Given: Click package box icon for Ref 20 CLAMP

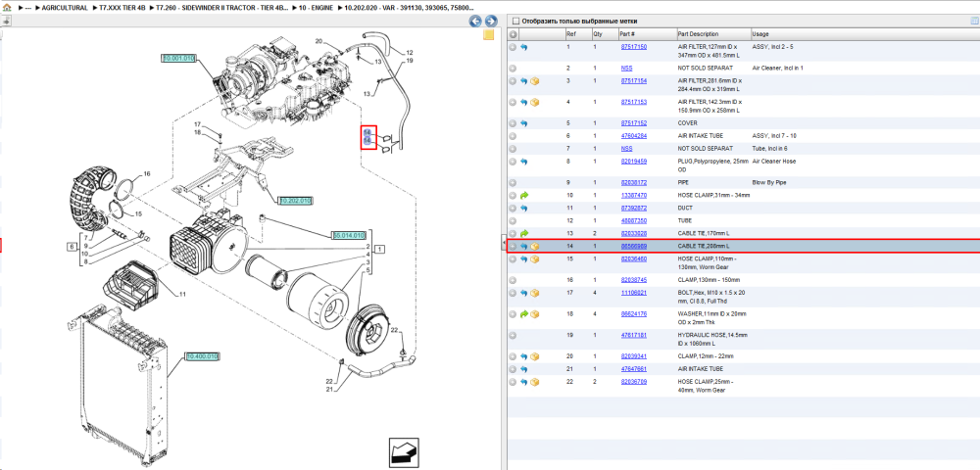Looking at the screenshot, I should click(535, 356).
